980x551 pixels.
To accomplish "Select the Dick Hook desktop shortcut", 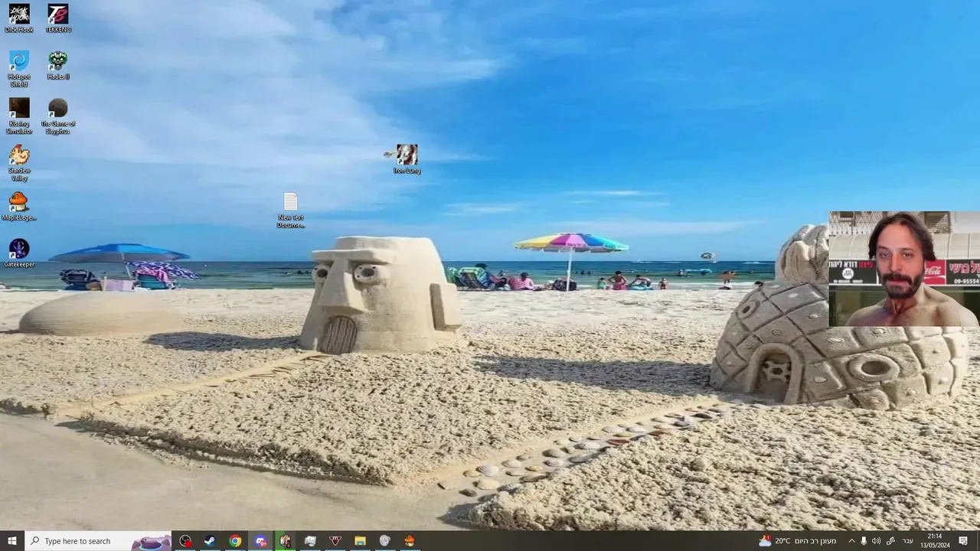I will (x=19, y=19).
